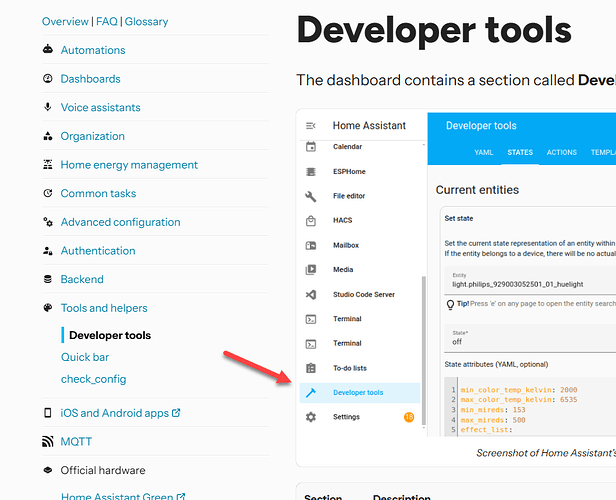Click the Media player icon

click(x=311, y=270)
